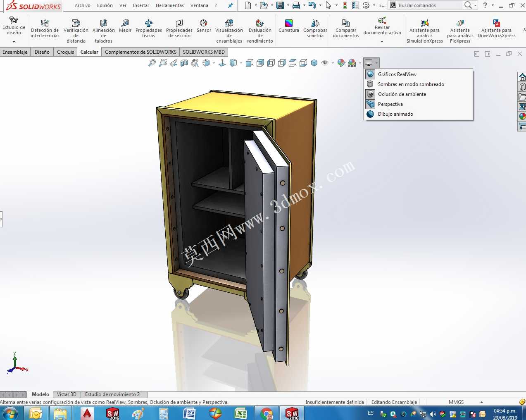
Task: Click the Zoom to fit view icon
Action: (x=152, y=63)
